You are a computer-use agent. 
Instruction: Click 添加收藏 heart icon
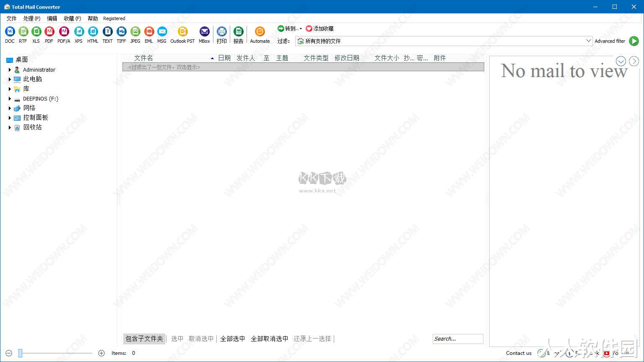click(309, 28)
